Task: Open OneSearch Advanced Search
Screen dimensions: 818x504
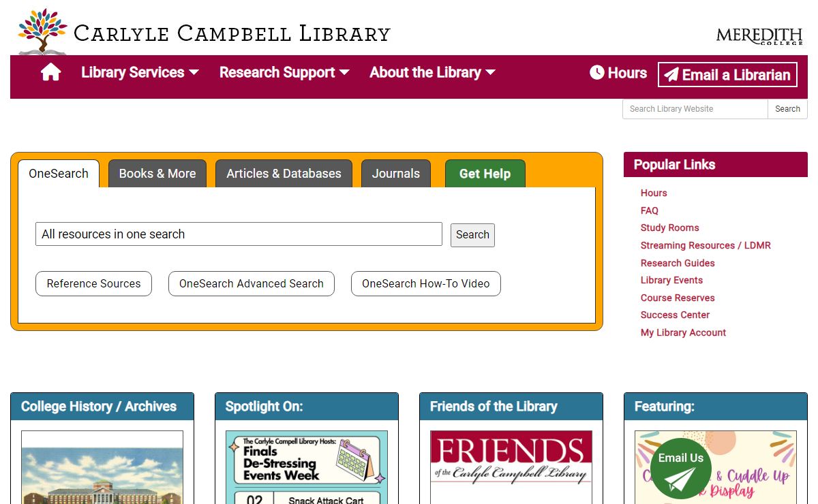Action: [252, 284]
